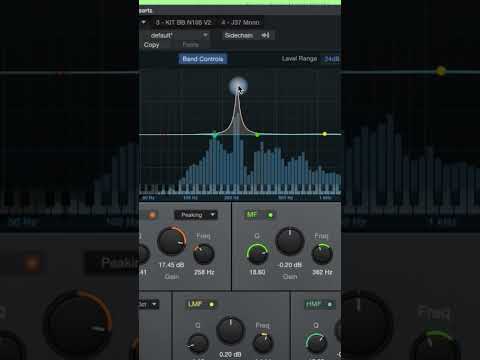Viewport: 480px width, 360px height.
Task: Select the right green EQ node on the curve
Action: [x=257, y=135]
